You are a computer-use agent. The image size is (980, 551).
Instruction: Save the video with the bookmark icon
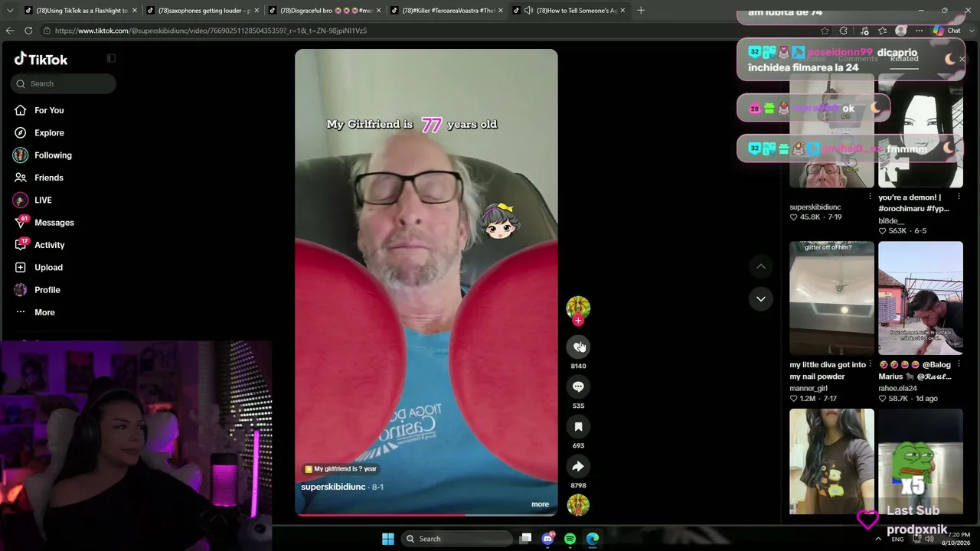pyautogui.click(x=578, y=426)
